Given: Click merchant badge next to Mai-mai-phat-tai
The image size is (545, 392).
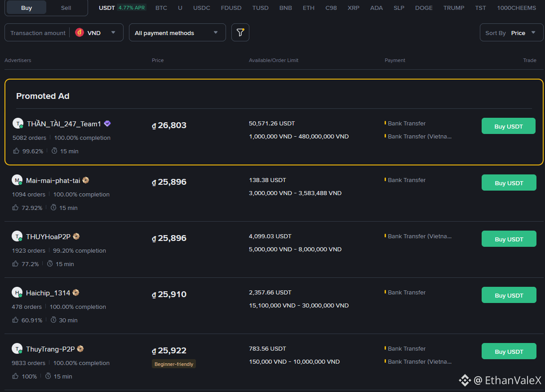Looking at the screenshot, I should pos(86,180).
